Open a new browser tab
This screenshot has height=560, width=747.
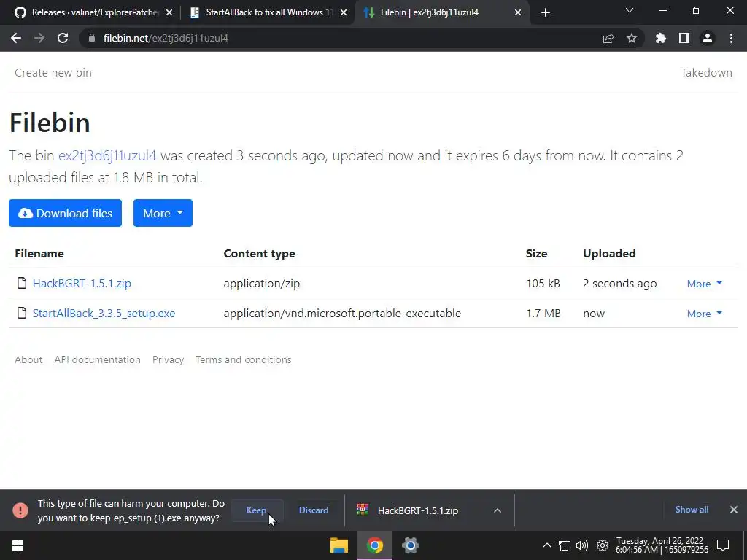click(x=546, y=12)
